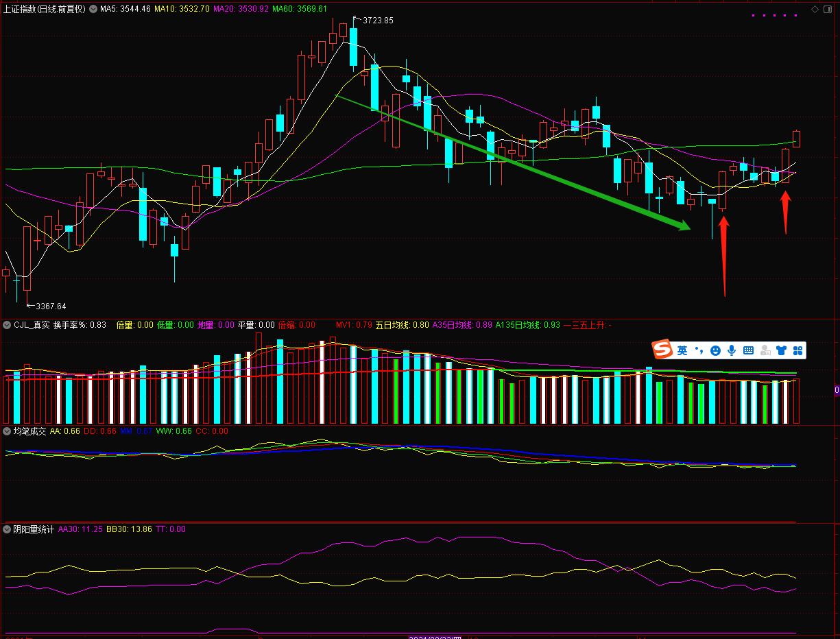Screen dimensions: 840x639
Task: Click the 3723.85 high price marker
Action: coord(377,21)
